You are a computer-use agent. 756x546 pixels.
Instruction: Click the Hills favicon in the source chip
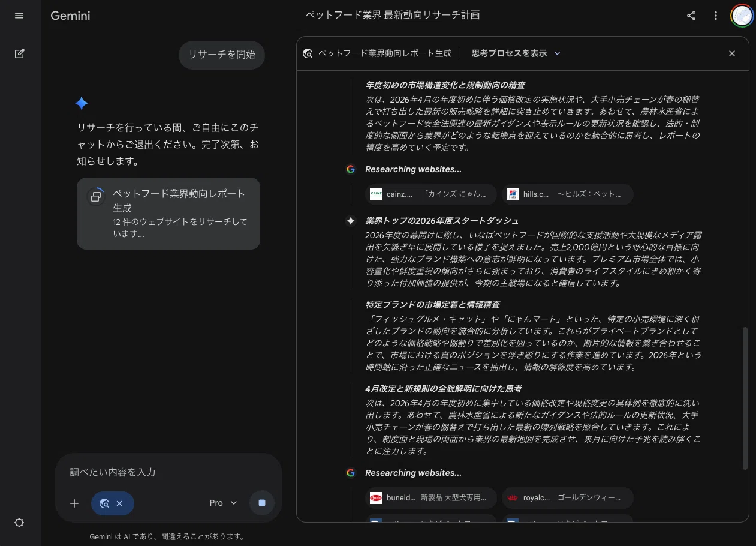pyautogui.click(x=513, y=194)
